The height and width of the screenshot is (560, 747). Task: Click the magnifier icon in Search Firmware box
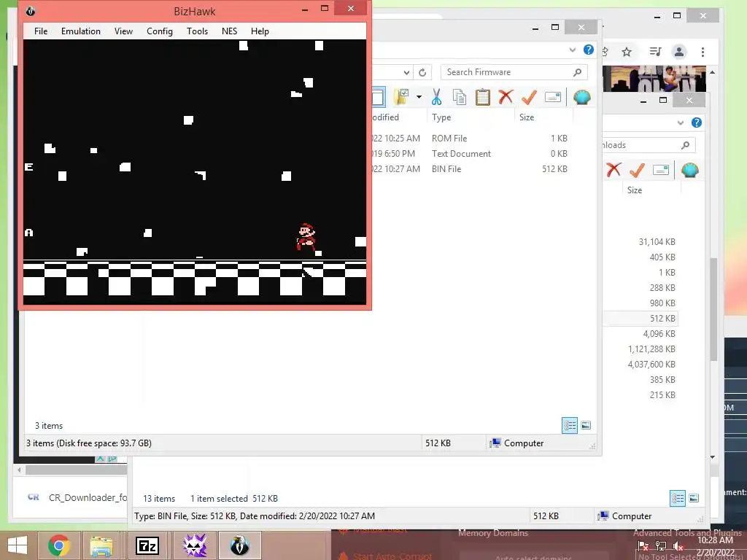pyautogui.click(x=578, y=72)
